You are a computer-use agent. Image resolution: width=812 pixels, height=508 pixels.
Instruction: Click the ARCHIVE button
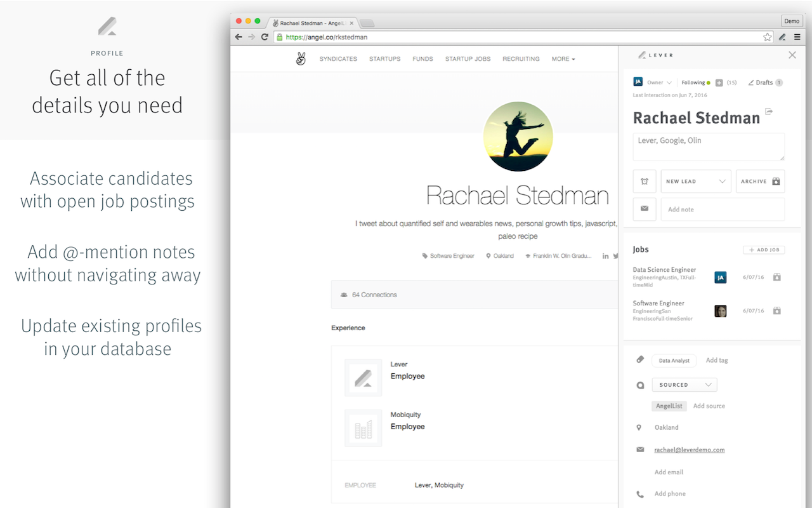click(760, 181)
